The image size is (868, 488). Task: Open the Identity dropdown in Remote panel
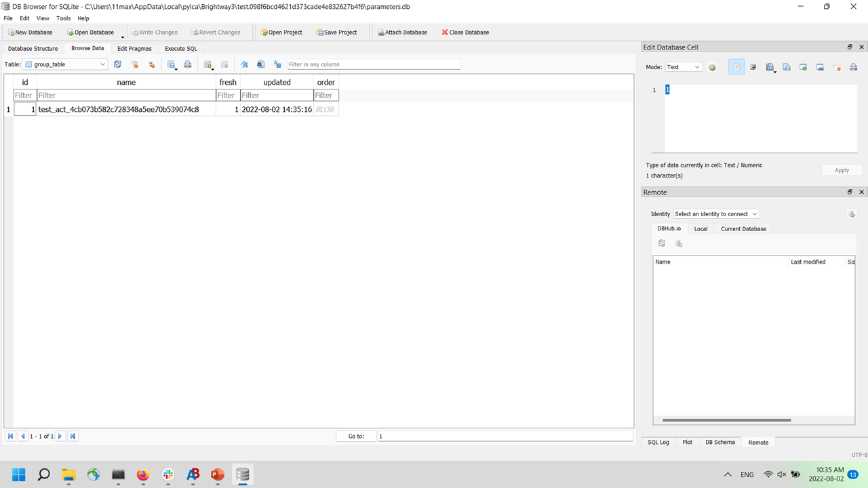[716, 214]
